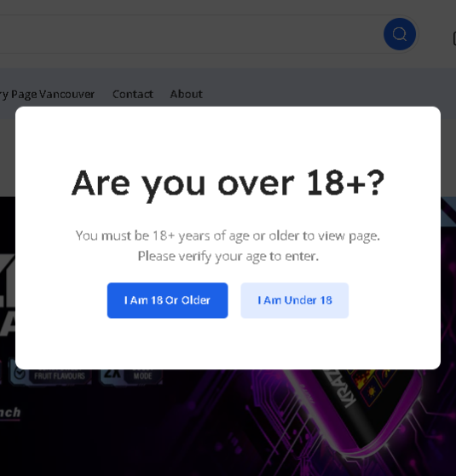Choose the I Am Under 18 button
The width and height of the screenshot is (456, 476).
click(x=295, y=300)
